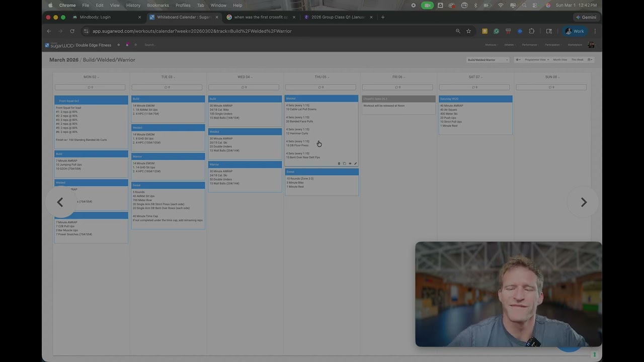Open Chrome zoom magnifier icon in address bar
644x362 pixels.
(458, 31)
